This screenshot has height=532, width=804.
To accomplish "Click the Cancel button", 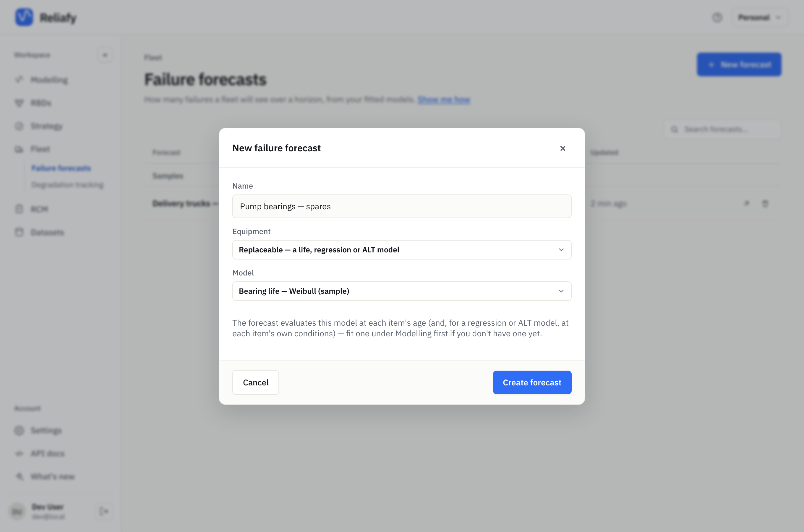I will pyautogui.click(x=255, y=382).
